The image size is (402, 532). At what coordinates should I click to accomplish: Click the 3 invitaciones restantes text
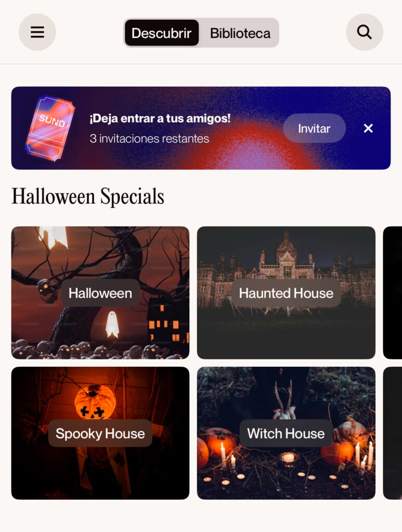(149, 138)
